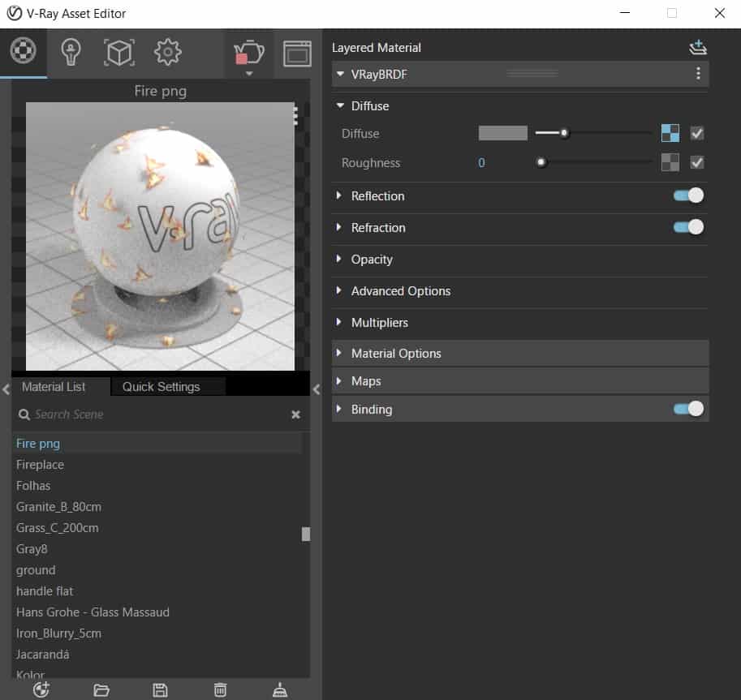The image size is (741, 700).
Task: Toggle the Refraction switch
Action: pyautogui.click(x=688, y=227)
